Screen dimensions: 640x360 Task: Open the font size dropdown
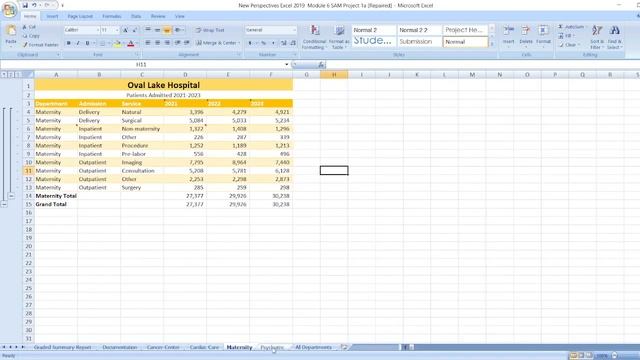117,30
